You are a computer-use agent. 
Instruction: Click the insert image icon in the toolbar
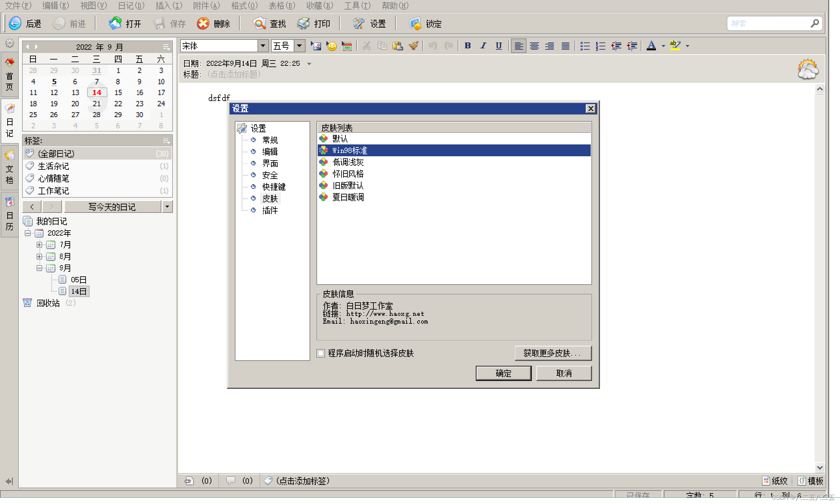316,46
